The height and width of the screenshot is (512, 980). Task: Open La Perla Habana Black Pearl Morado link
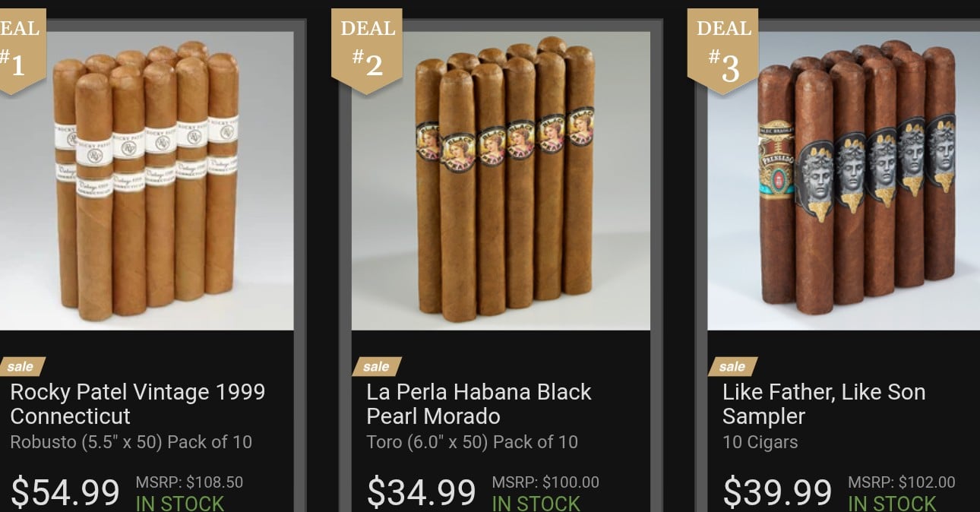[479, 404]
